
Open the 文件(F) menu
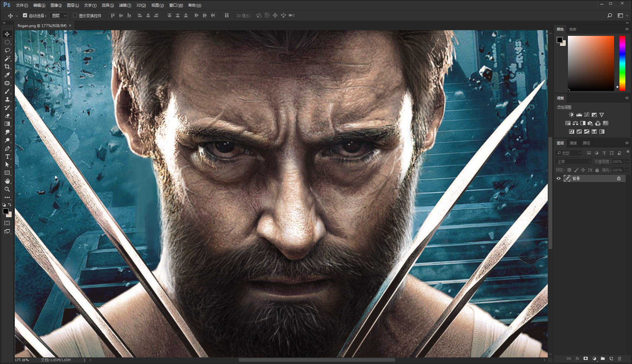pos(22,5)
